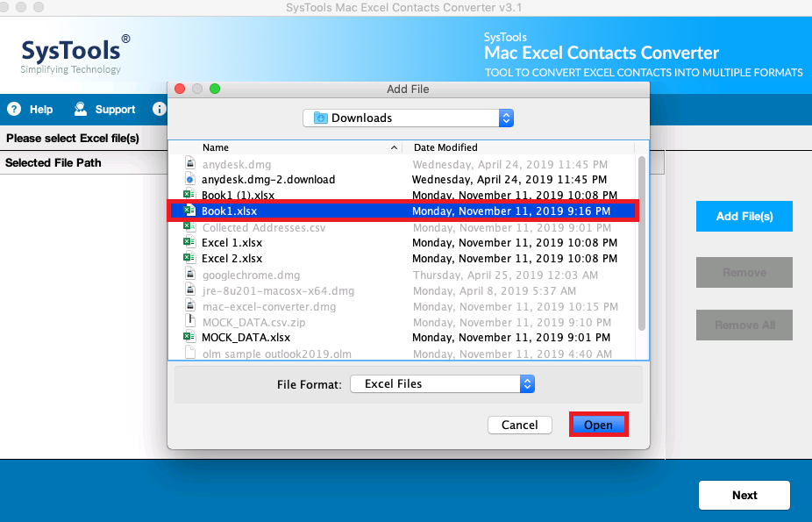Image resolution: width=812 pixels, height=522 pixels.
Task: Cancel the Add File dialog
Action: click(519, 425)
